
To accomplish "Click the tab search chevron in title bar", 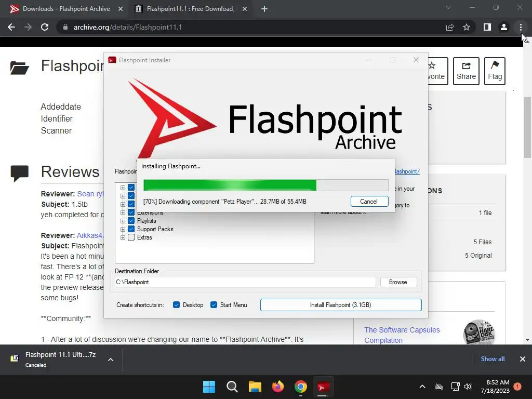I will click(448, 7).
